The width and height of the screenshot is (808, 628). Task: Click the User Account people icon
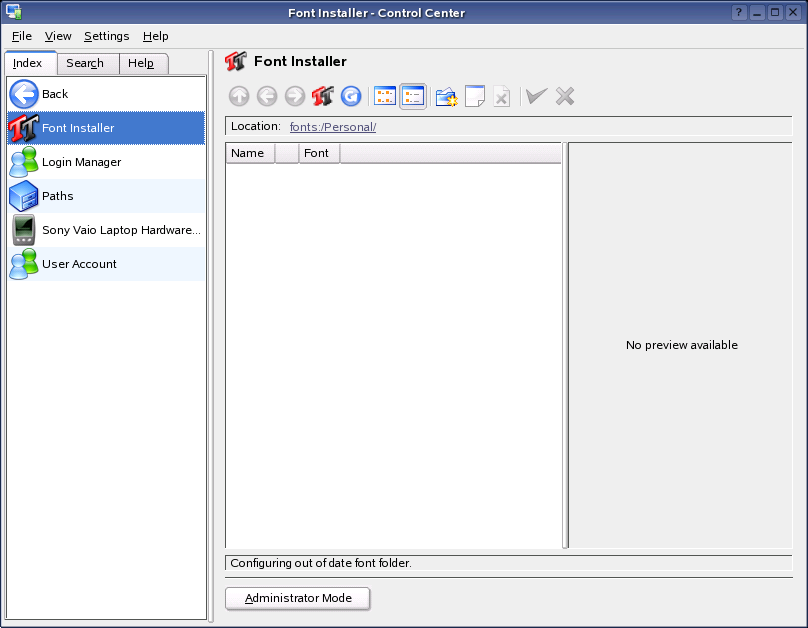[x=24, y=264]
